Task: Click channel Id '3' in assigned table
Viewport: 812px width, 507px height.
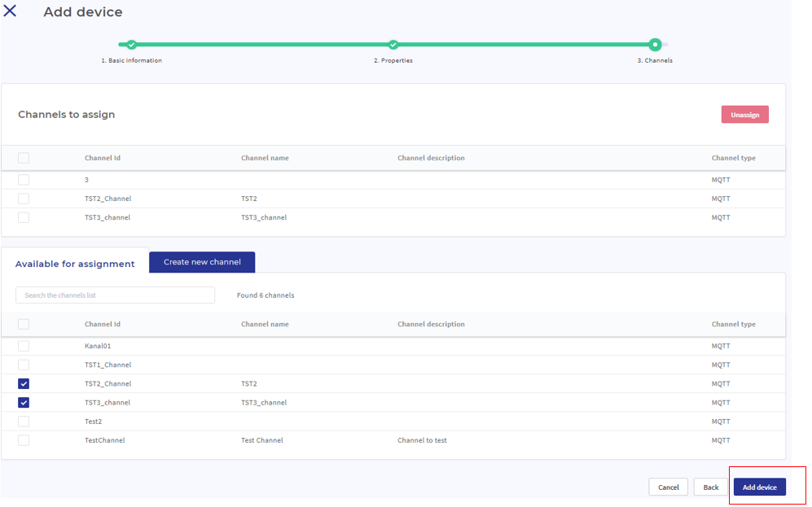Action: coord(86,180)
